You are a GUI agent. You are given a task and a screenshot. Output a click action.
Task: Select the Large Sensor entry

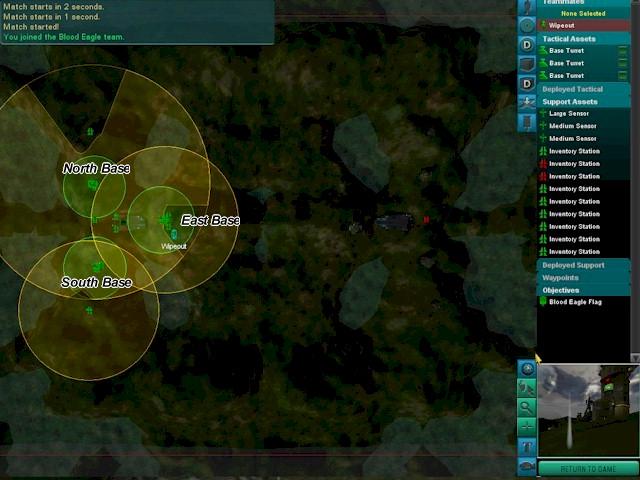pos(584,113)
